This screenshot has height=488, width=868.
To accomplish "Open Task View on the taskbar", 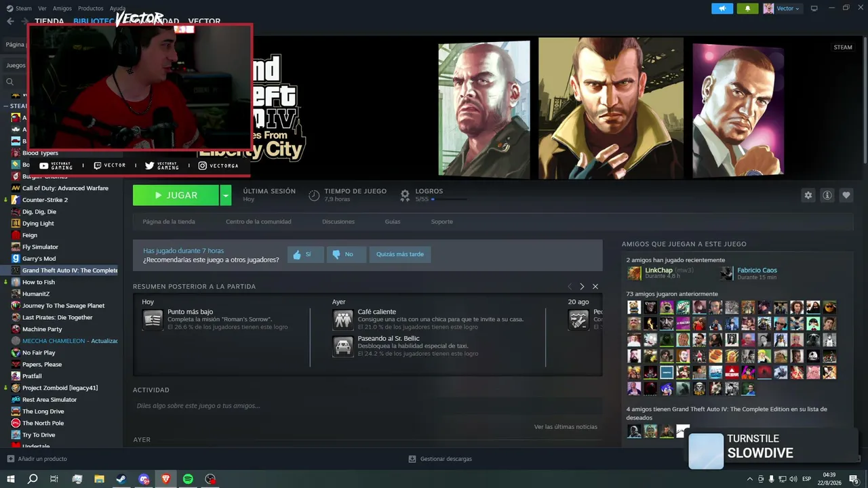I will pyautogui.click(x=54, y=479).
